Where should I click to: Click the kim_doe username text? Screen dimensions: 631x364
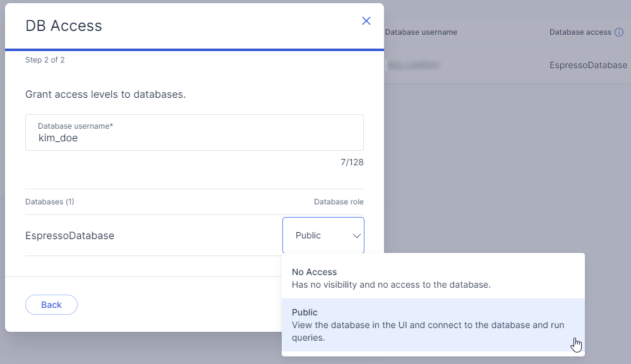pos(58,138)
